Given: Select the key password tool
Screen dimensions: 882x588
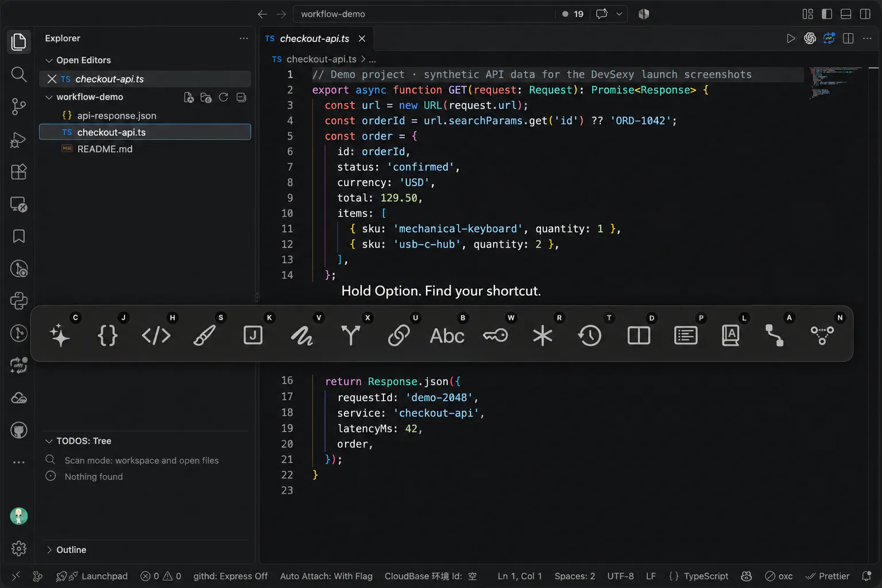Looking at the screenshot, I should click(x=495, y=335).
